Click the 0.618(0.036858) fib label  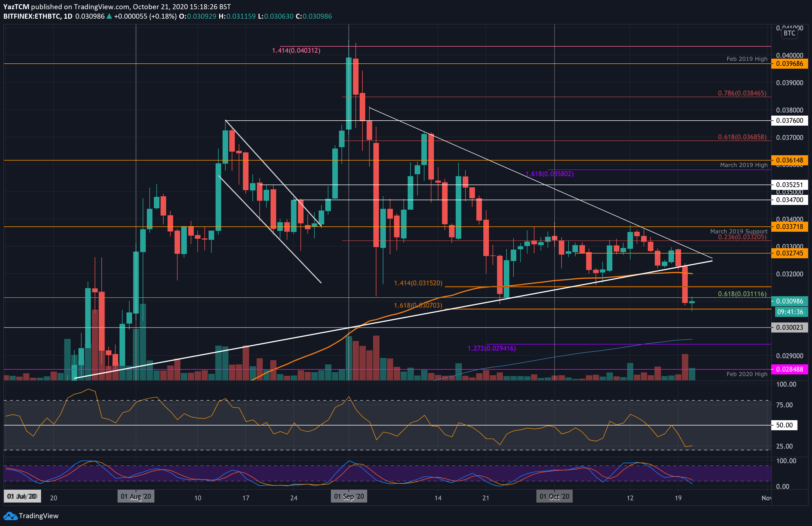pyautogui.click(x=742, y=137)
